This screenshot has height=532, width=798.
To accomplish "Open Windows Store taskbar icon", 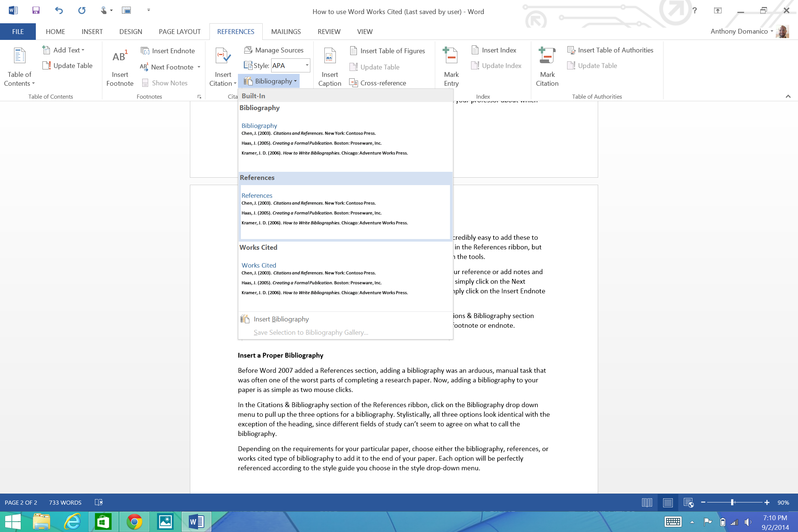I will (103, 522).
